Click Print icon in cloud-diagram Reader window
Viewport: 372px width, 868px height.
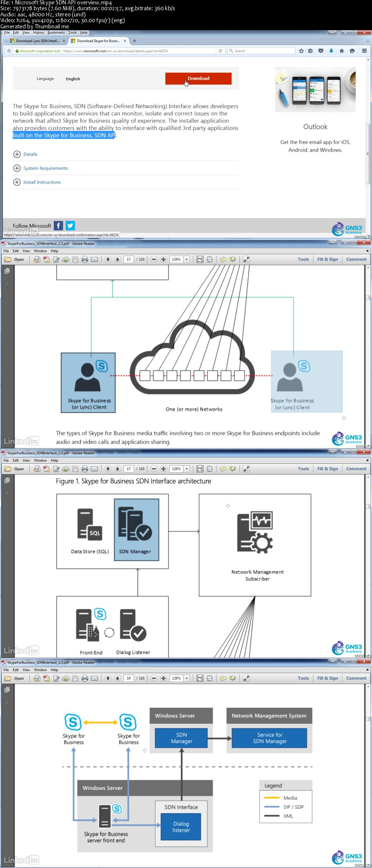(85, 260)
